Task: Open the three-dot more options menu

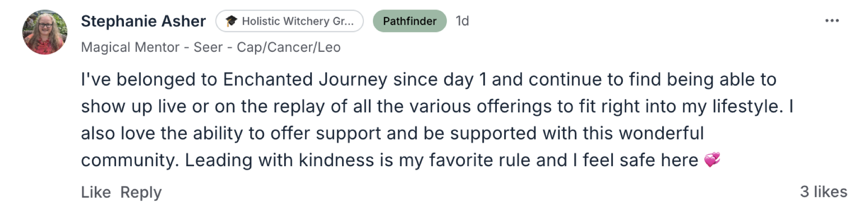Action: 832,20
